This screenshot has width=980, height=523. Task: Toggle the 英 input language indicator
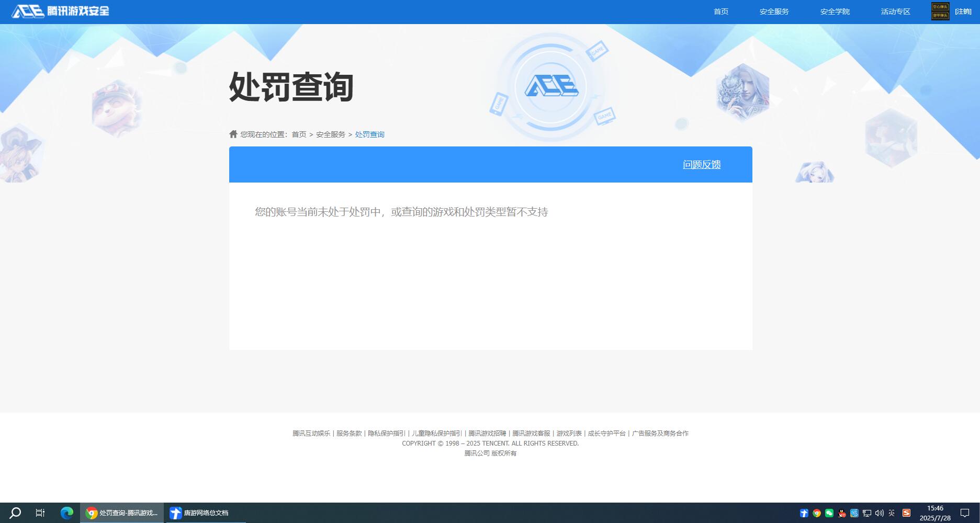(892, 513)
